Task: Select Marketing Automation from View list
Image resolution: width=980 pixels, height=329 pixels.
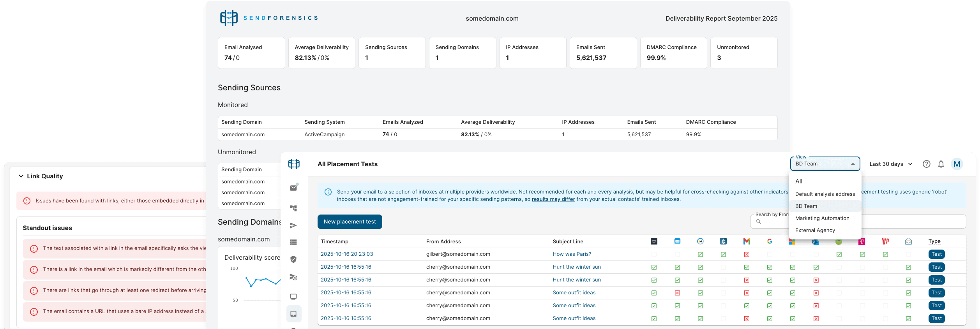Action: point(822,218)
